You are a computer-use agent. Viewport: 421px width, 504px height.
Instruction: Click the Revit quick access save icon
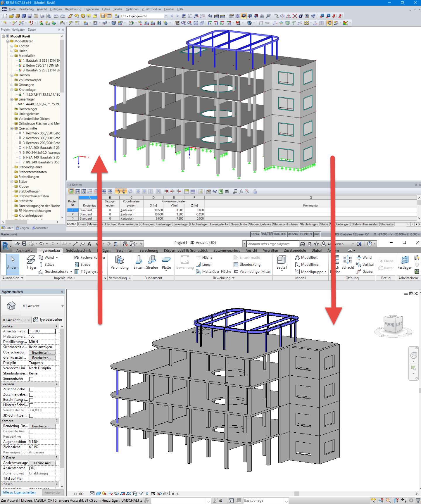coord(24,244)
